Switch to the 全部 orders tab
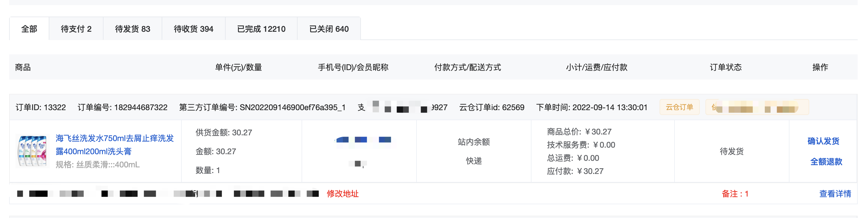 pyautogui.click(x=29, y=29)
